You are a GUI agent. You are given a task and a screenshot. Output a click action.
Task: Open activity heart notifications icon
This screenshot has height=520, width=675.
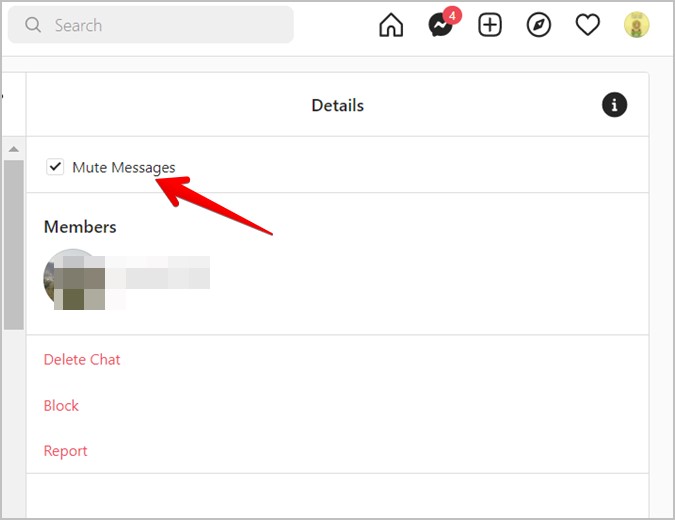(x=588, y=25)
